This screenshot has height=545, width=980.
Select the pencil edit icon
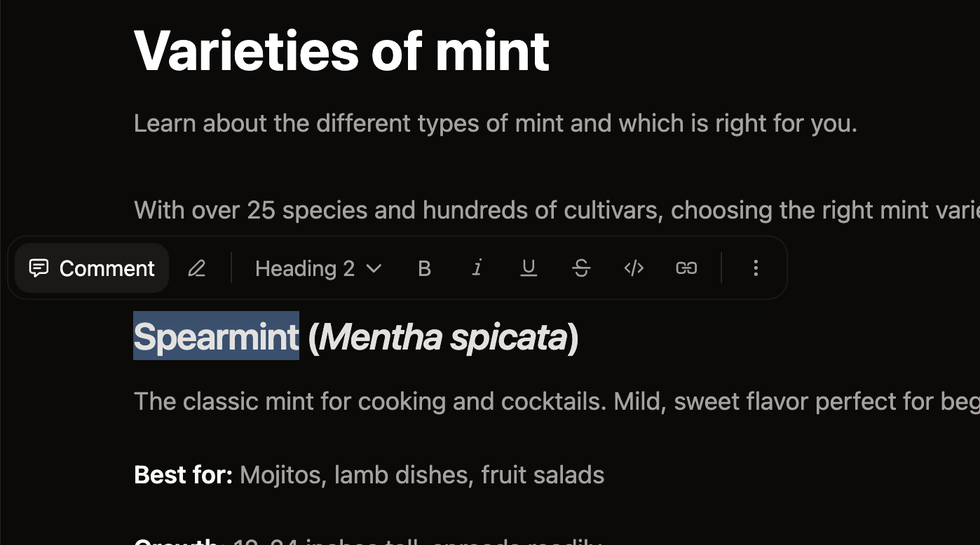pyautogui.click(x=196, y=268)
